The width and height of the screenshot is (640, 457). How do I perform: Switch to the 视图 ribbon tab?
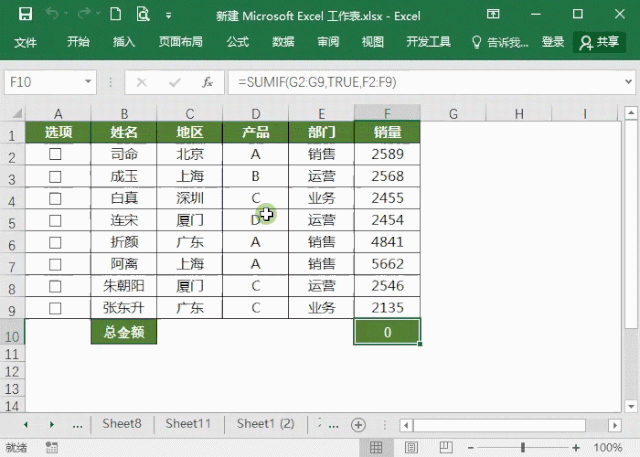click(373, 42)
